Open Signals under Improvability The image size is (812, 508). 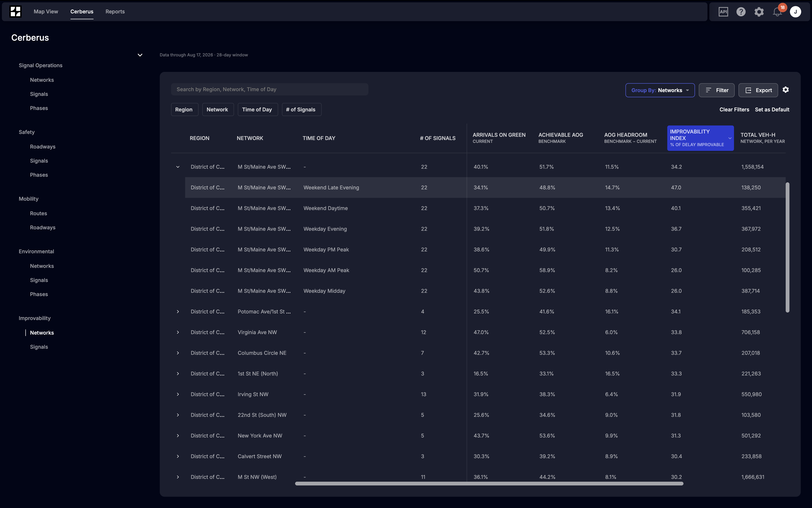(x=39, y=347)
